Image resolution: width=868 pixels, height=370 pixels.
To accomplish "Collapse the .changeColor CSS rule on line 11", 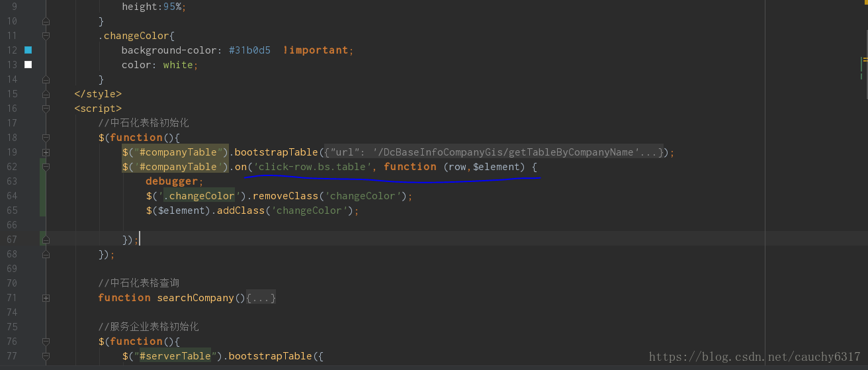I will 46,36.
